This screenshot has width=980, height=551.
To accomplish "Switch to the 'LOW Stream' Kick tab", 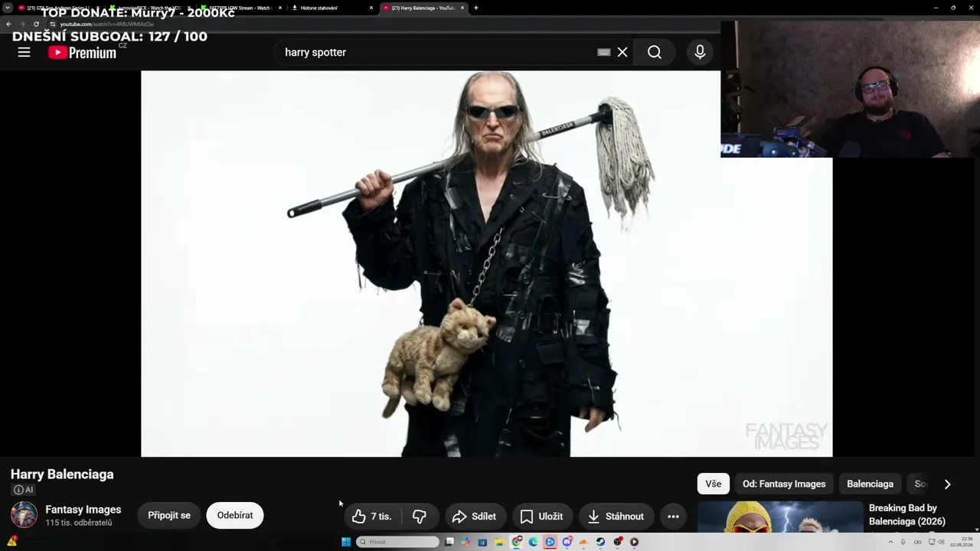I will (240, 8).
